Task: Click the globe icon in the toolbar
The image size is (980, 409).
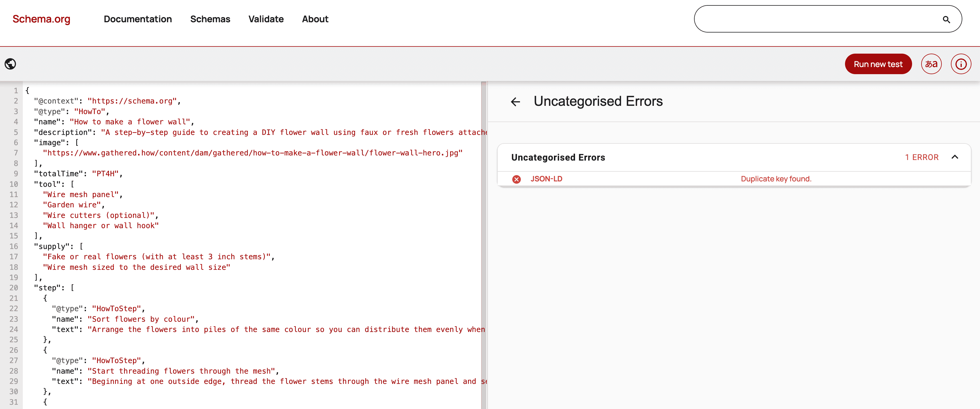Action: (x=10, y=64)
